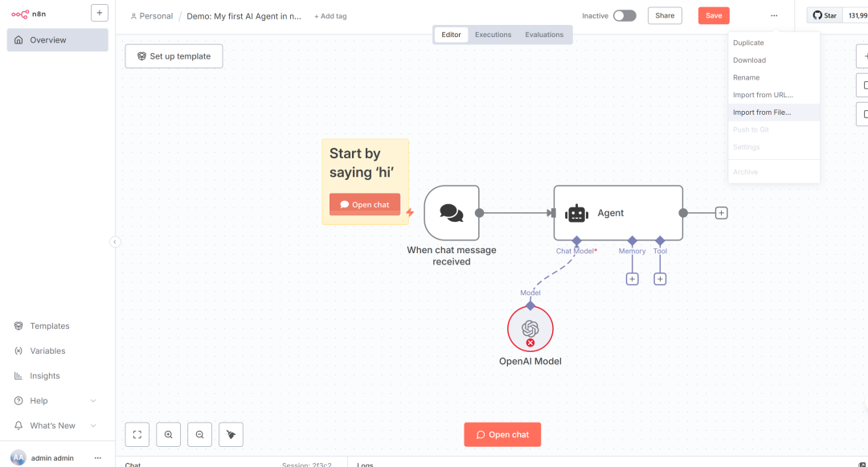This screenshot has height=467, width=868.
Task: Click the lightning bolt trigger icon
Action: [410, 212]
